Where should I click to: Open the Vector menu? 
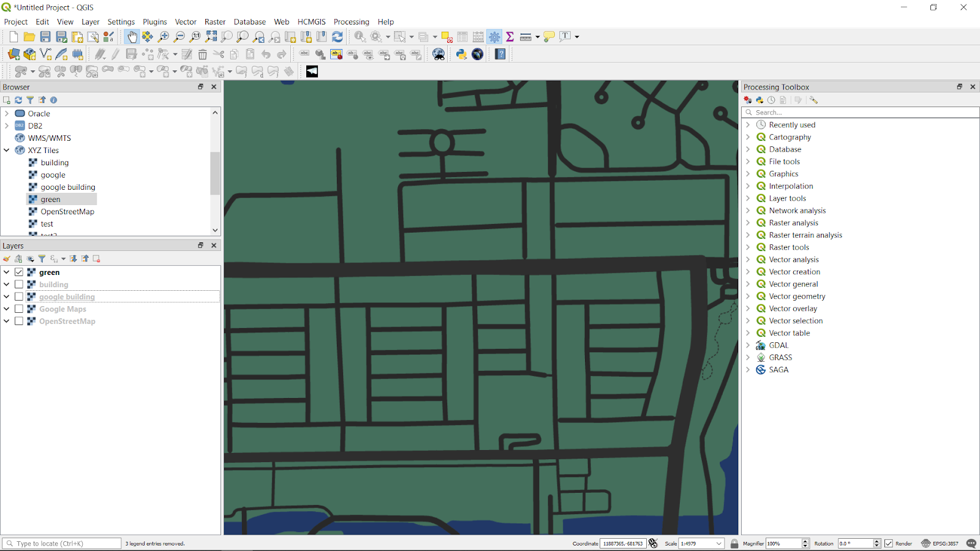point(186,21)
